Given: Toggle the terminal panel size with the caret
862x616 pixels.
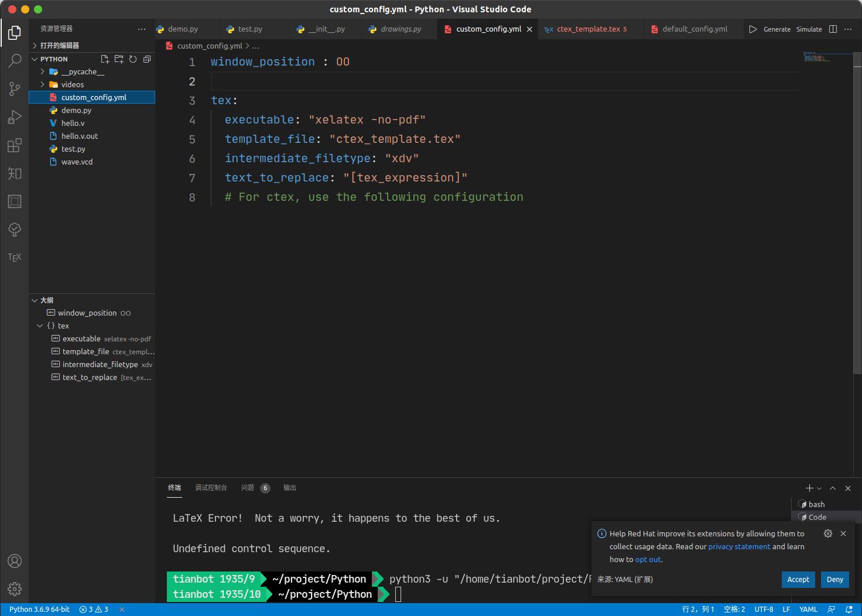Looking at the screenshot, I should 833,488.
